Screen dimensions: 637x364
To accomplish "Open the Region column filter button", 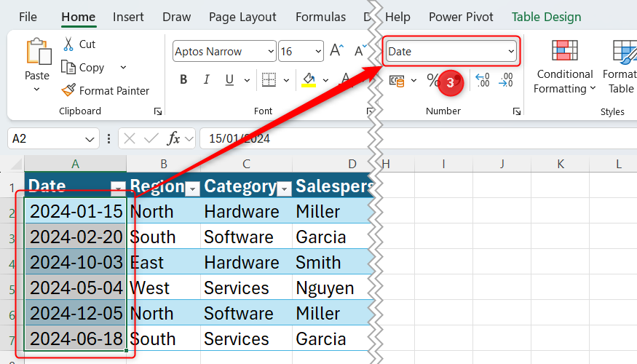I will point(193,189).
